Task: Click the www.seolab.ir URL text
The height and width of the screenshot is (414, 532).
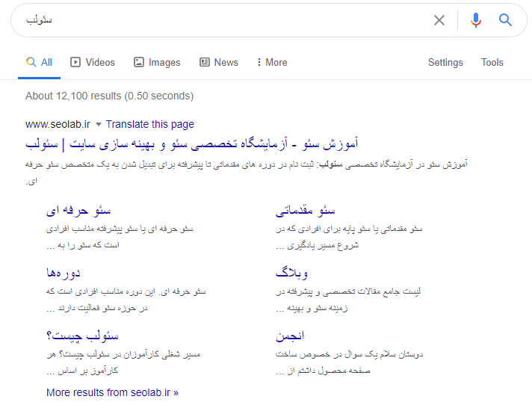Action: coord(58,124)
